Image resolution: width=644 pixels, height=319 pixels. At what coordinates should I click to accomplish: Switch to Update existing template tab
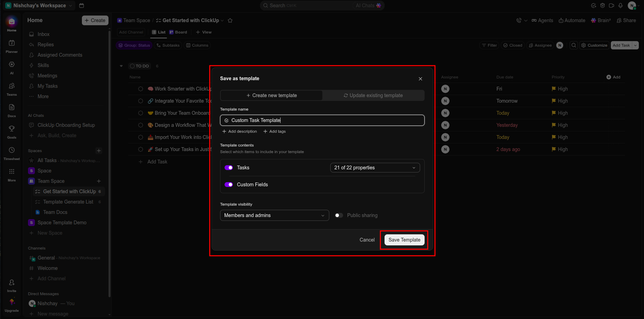pos(373,95)
